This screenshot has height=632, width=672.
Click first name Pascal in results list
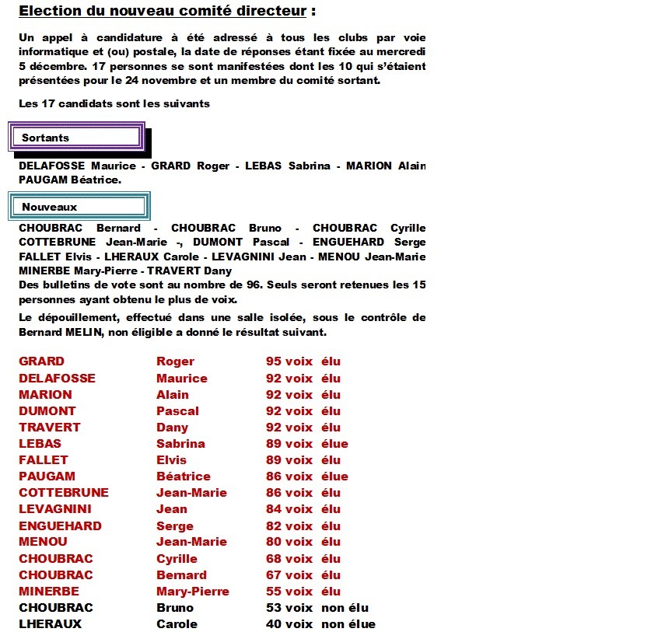[177, 411]
